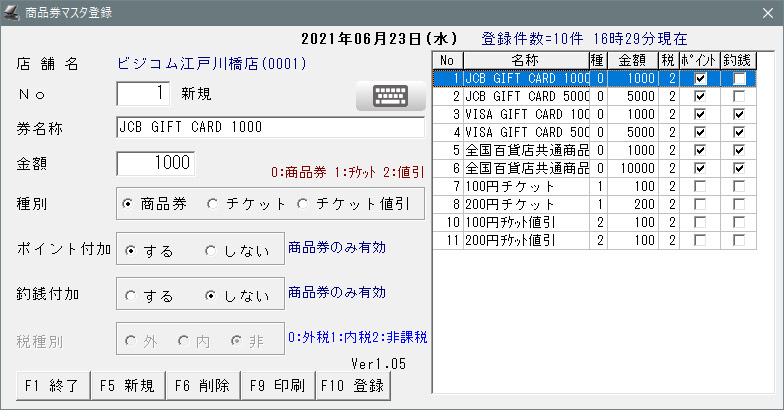The height and width of the screenshot is (410, 784).
Task: Click the app icon in title bar
Action: click(x=12, y=13)
